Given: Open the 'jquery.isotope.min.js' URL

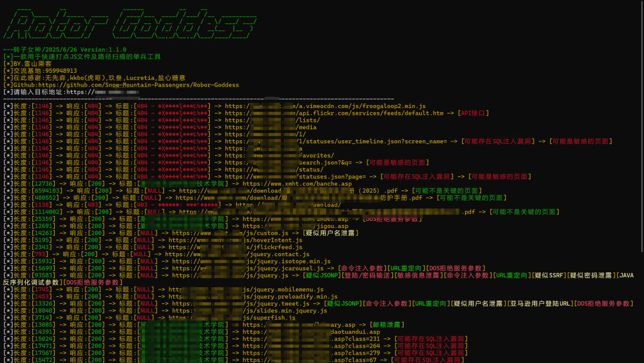Looking at the screenshot, I should pyautogui.click(x=251, y=261).
